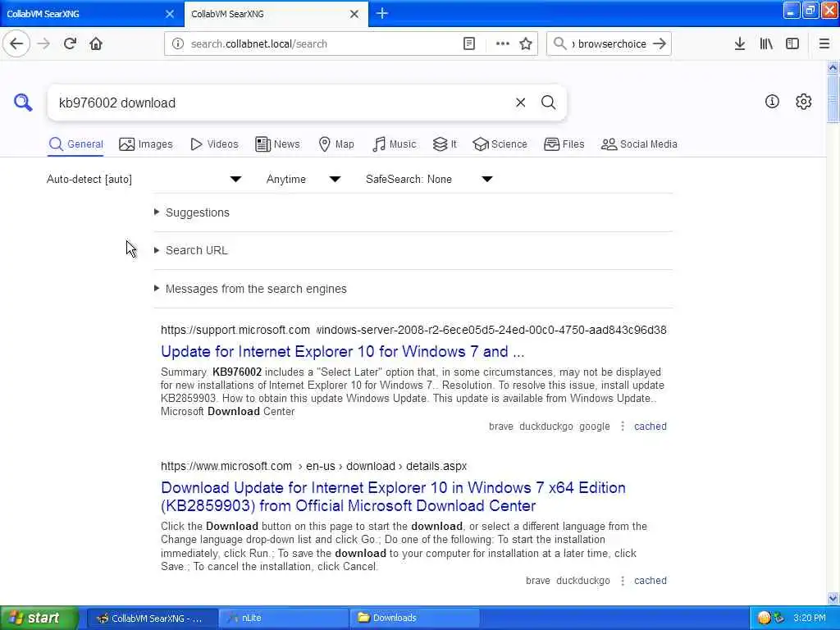Screen dimensions: 840x630
Task: Toggle Reader View icon in address bar
Action: click(x=468, y=44)
